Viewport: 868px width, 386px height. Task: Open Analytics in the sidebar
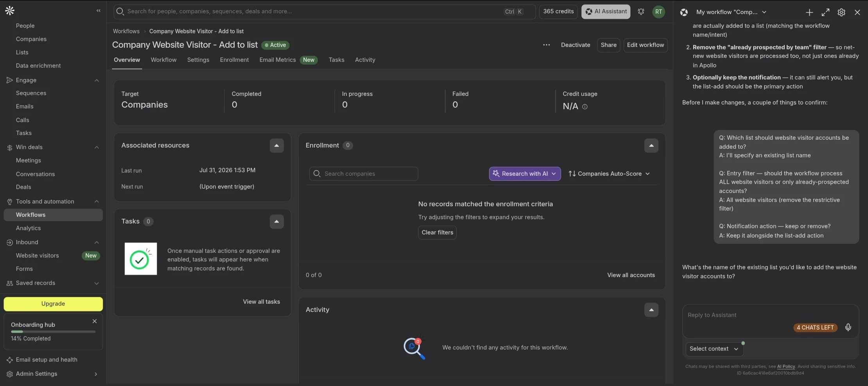pyautogui.click(x=29, y=228)
